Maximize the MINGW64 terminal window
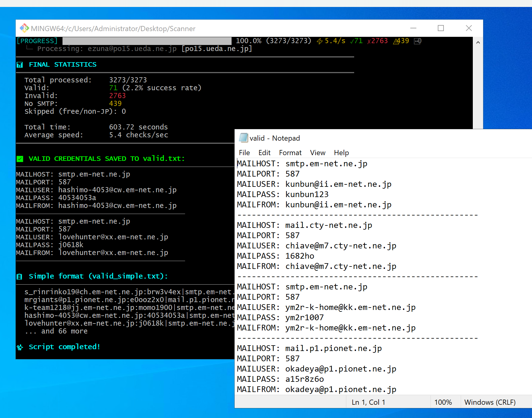Image resolution: width=532 pixels, height=418 pixels. click(x=441, y=28)
